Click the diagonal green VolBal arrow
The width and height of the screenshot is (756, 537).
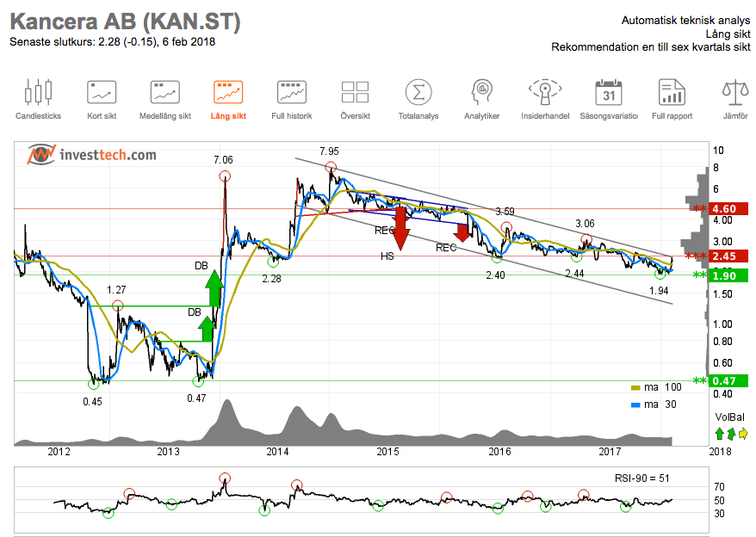(731, 434)
